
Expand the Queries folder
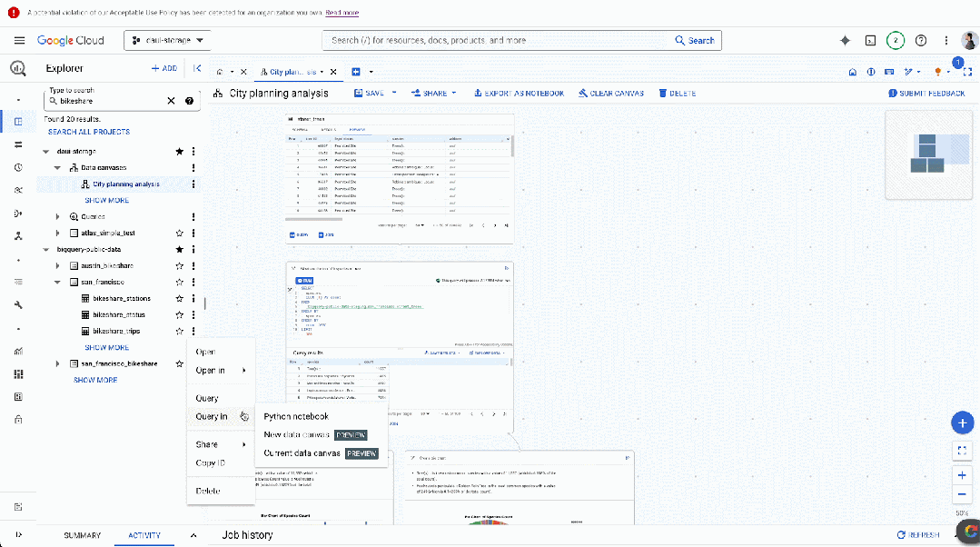[x=57, y=217]
